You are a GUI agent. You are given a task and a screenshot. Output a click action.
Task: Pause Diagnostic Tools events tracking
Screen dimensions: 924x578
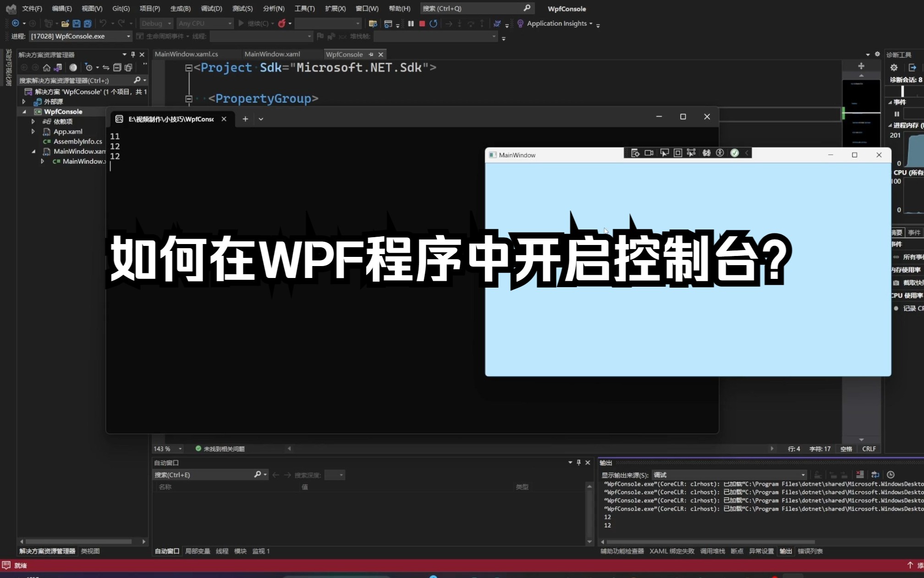pyautogui.click(x=896, y=114)
